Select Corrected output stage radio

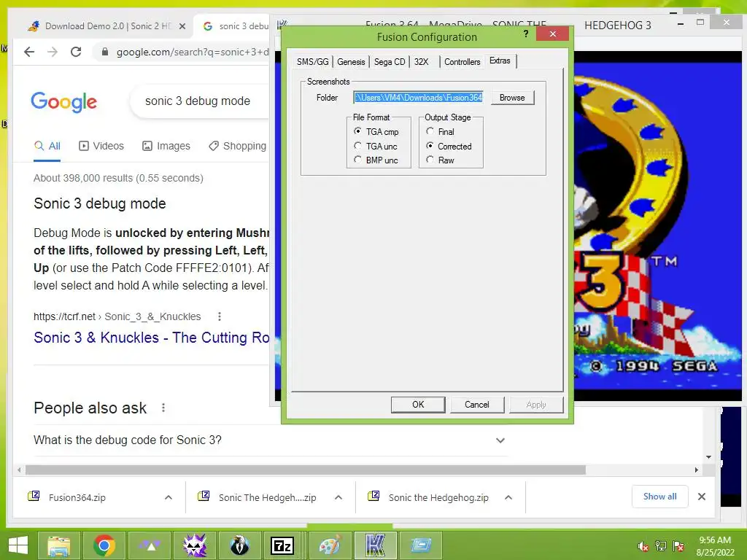pyautogui.click(x=430, y=146)
